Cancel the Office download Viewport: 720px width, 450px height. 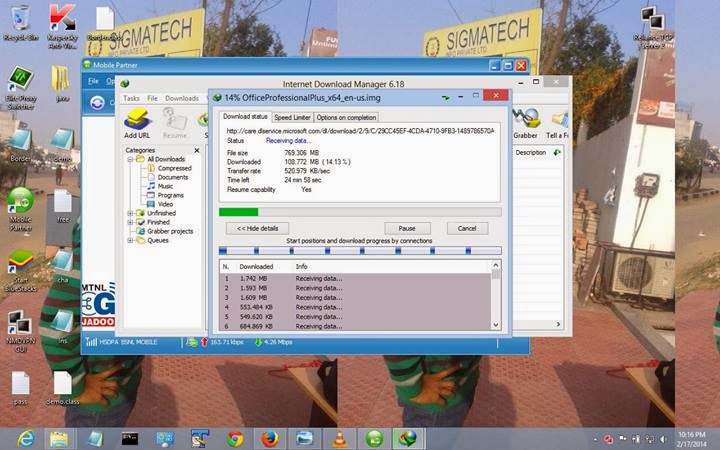(467, 228)
